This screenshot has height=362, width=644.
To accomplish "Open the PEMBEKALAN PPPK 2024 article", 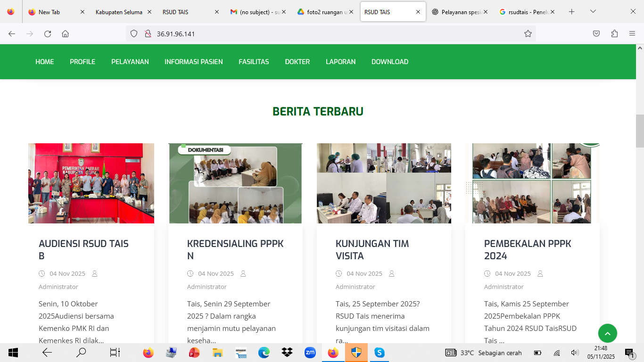I will (527, 250).
